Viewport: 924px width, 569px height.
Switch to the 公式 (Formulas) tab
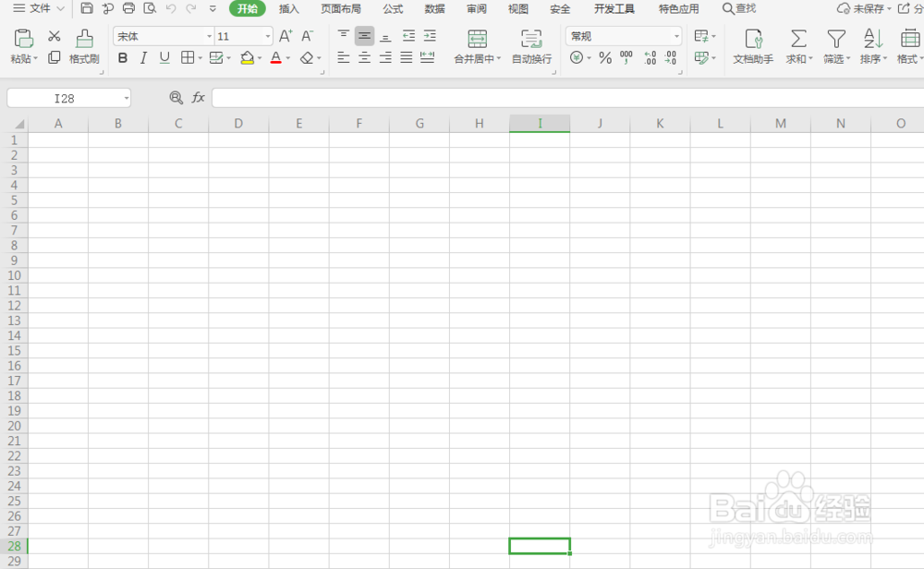pyautogui.click(x=393, y=9)
